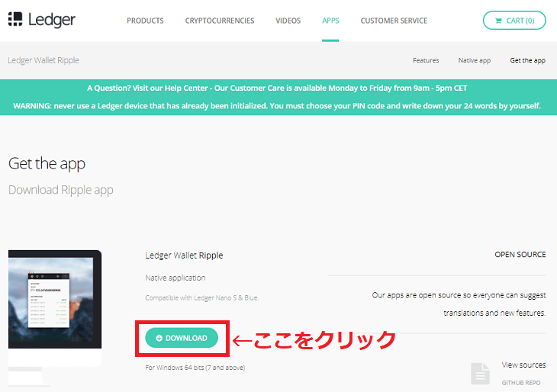The image size is (557, 392).
Task: Jump to Features section link
Action: [426, 60]
